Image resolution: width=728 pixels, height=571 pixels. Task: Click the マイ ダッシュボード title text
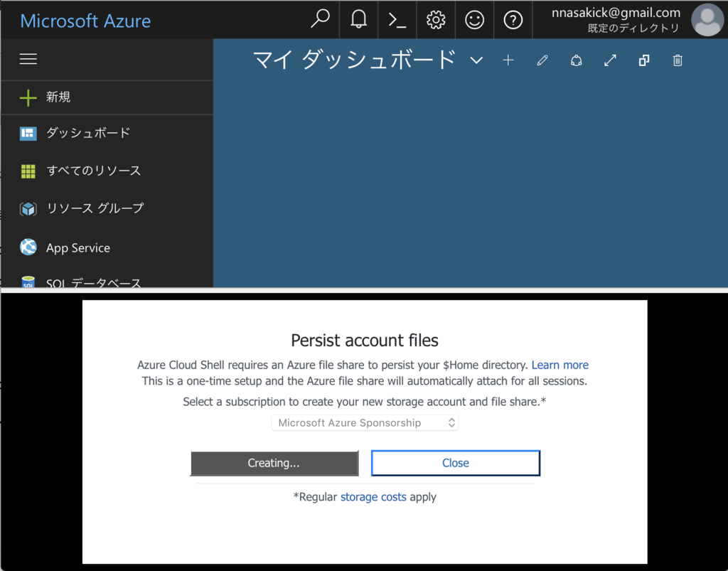tap(355, 60)
